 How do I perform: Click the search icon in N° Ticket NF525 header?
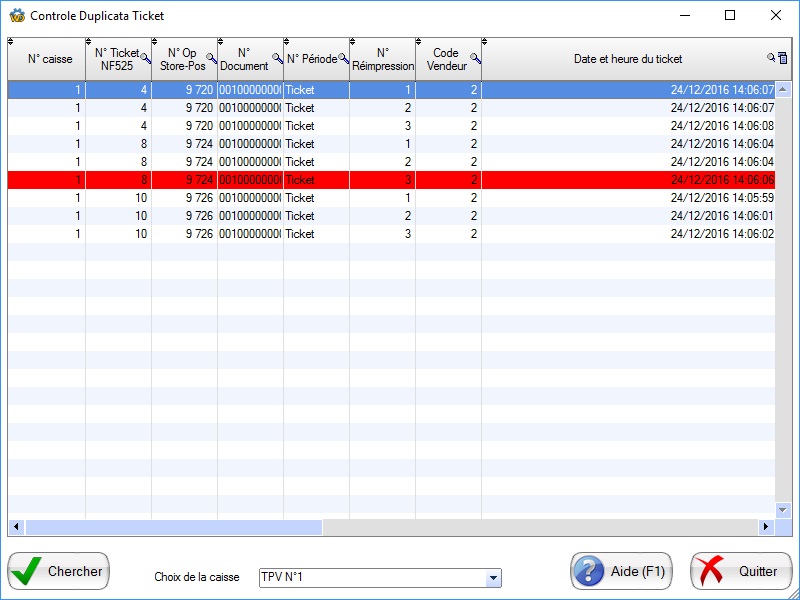pyautogui.click(x=145, y=59)
